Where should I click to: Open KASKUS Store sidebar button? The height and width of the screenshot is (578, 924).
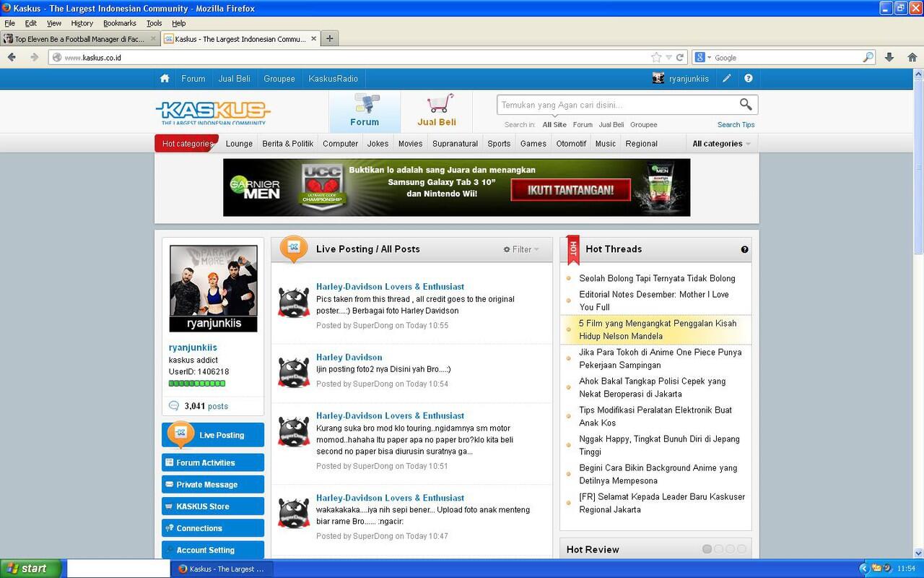pos(213,506)
